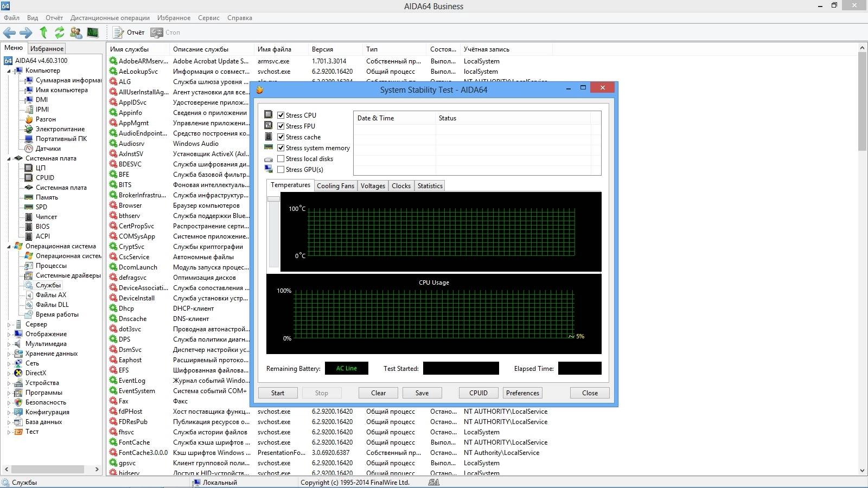Switch to the Statistics tab
This screenshot has height=488, width=868.
tap(430, 186)
